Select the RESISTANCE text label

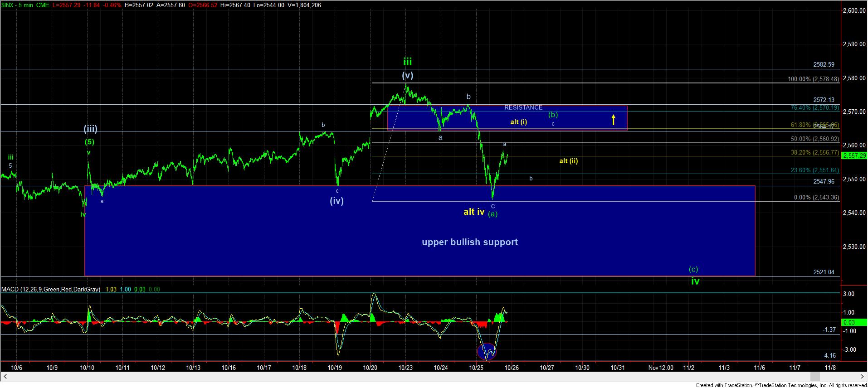pyautogui.click(x=523, y=107)
